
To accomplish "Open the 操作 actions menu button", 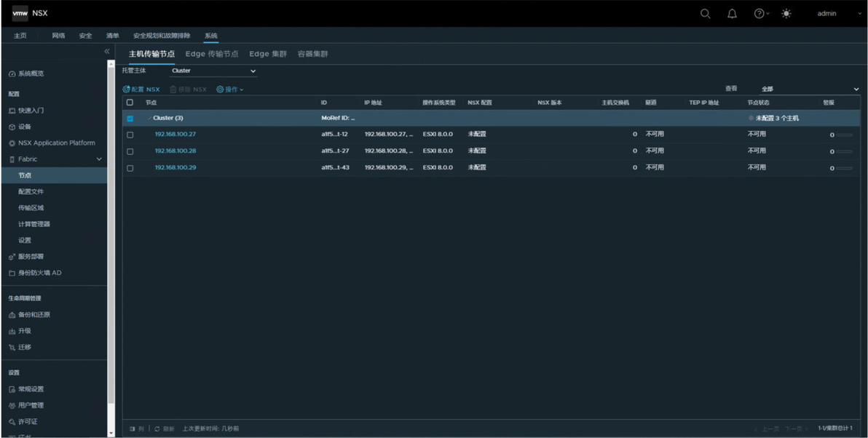I will pos(229,89).
